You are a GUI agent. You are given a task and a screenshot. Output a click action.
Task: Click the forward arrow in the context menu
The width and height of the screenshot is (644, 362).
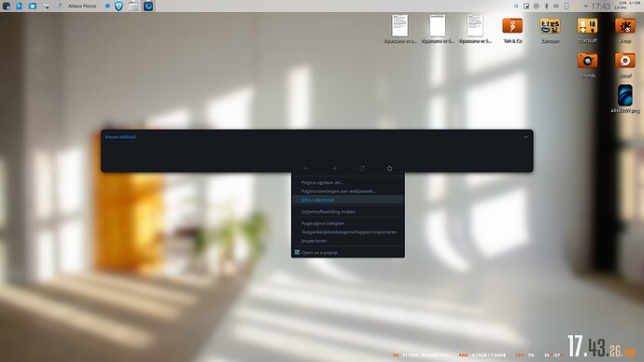(334, 168)
